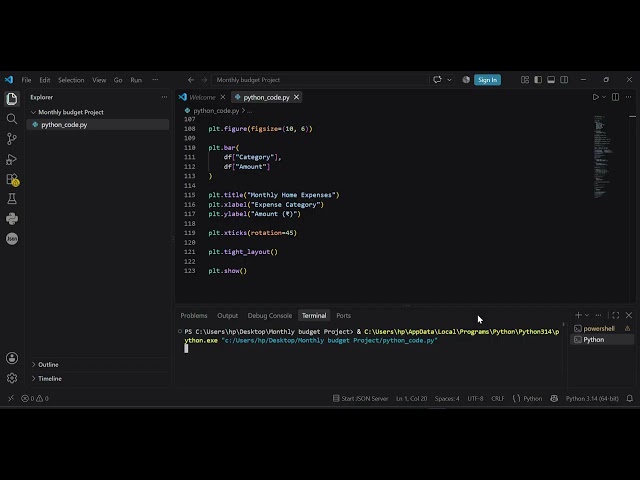Select the Python terminal instance

(602, 340)
